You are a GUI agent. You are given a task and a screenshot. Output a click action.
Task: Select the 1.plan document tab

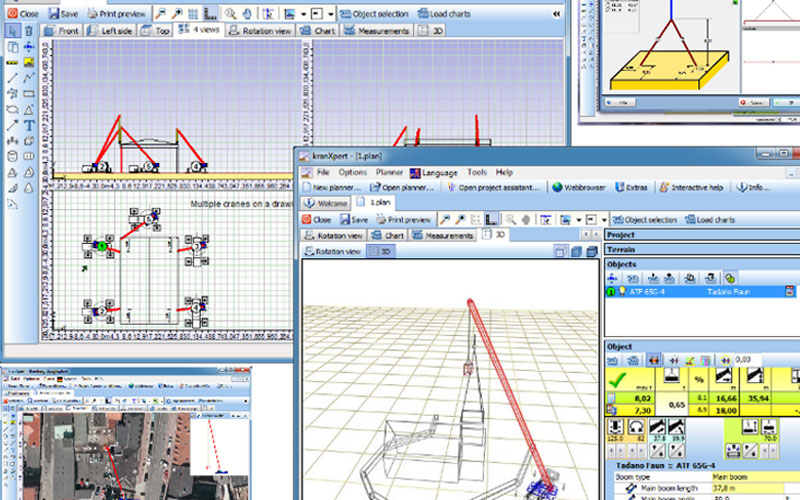coord(373,203)
